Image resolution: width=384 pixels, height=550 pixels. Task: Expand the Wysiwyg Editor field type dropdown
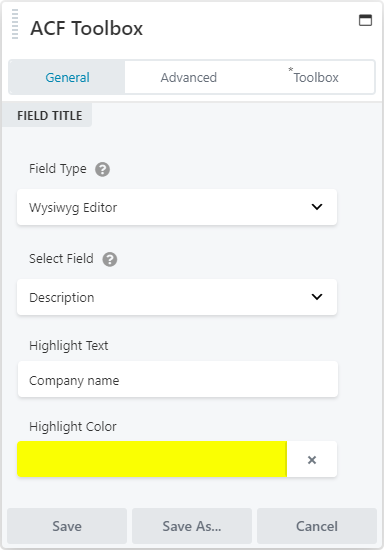[x=177, y=207]
